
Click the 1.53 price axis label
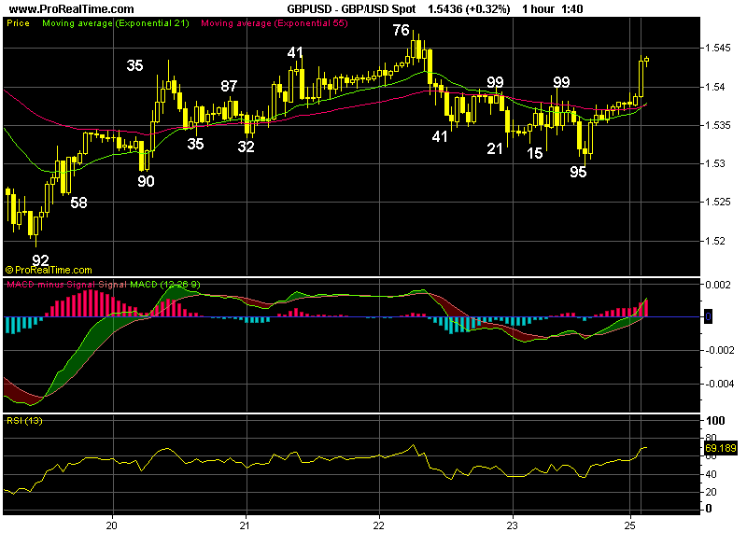tap(714, 163)
